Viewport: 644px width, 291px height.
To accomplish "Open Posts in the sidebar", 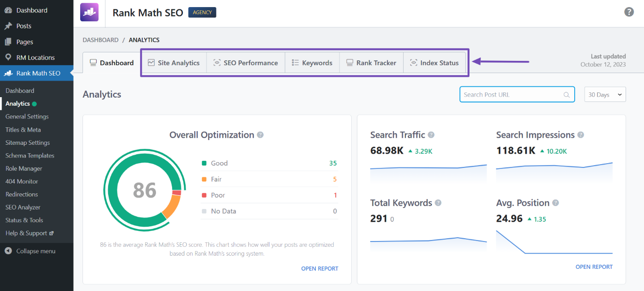I will (x=37, y=26).
